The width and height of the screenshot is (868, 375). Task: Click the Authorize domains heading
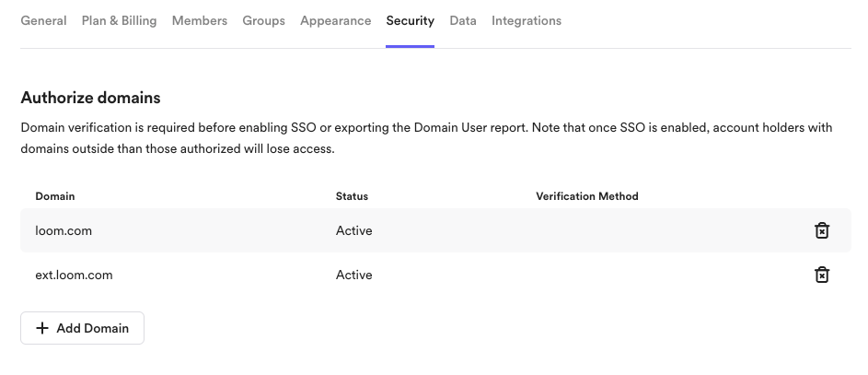point(90,98)
